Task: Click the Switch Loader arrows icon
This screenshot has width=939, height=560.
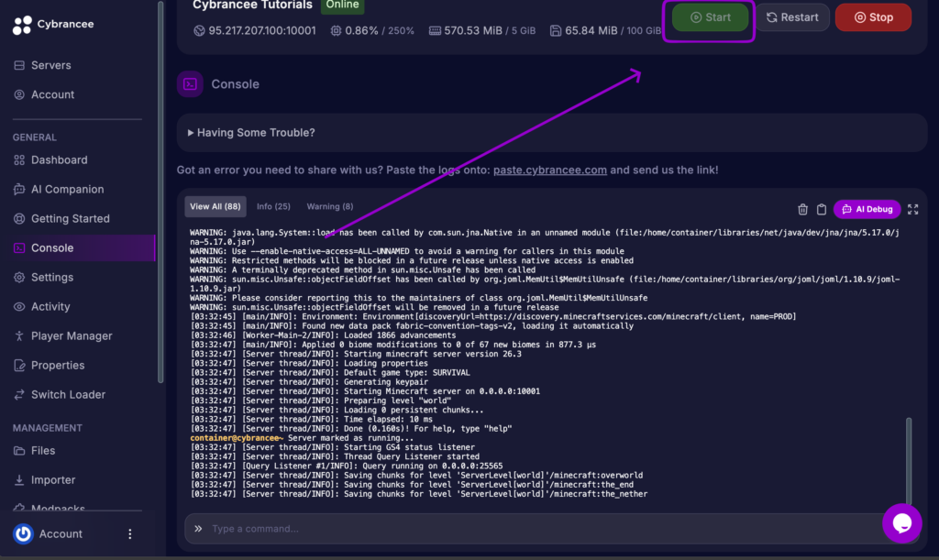Action: pyautogui.click(x=19, y=394)
